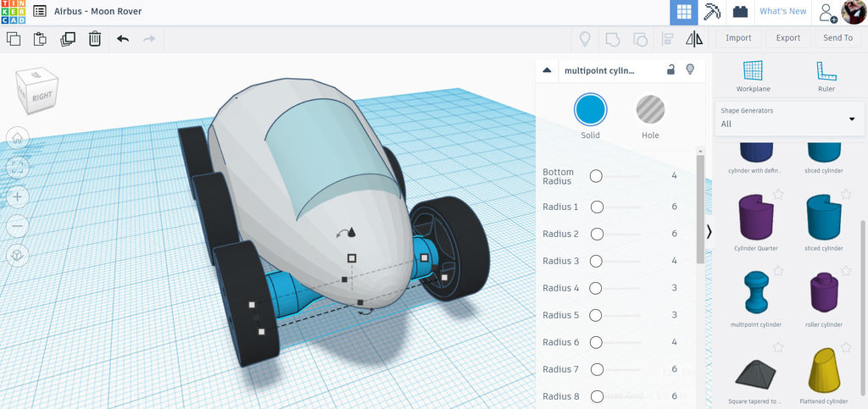Favorite the roller cylinder shape star

[846, 271]
